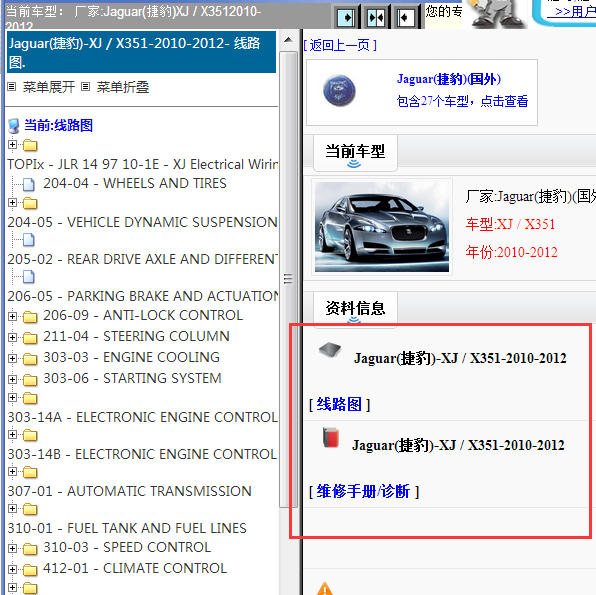Image resolution: width=596 pixels, height=595 pixels.
Task: Click 菜单展开 to expand all menus
Action: tap(49, 87)
